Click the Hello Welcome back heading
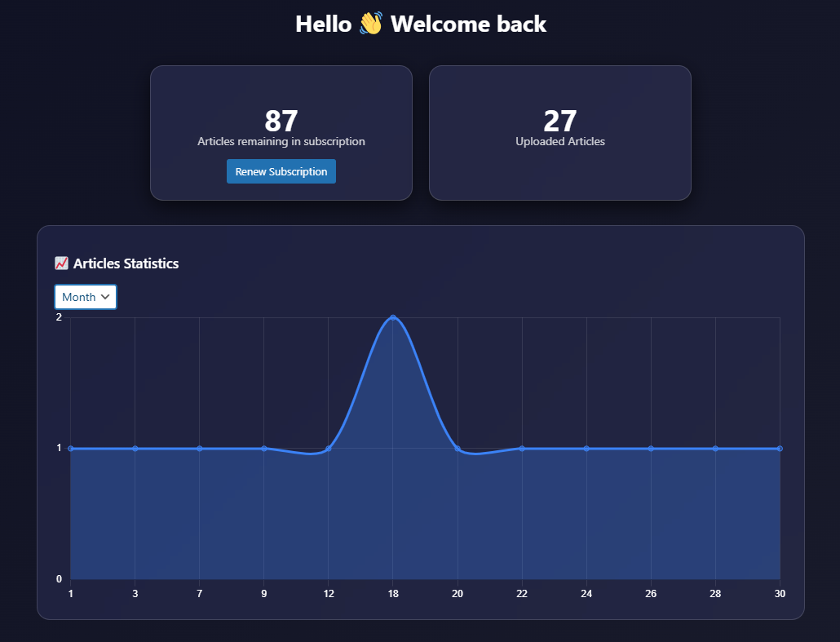Screen dimensions: 840x642 coord(420,24)
